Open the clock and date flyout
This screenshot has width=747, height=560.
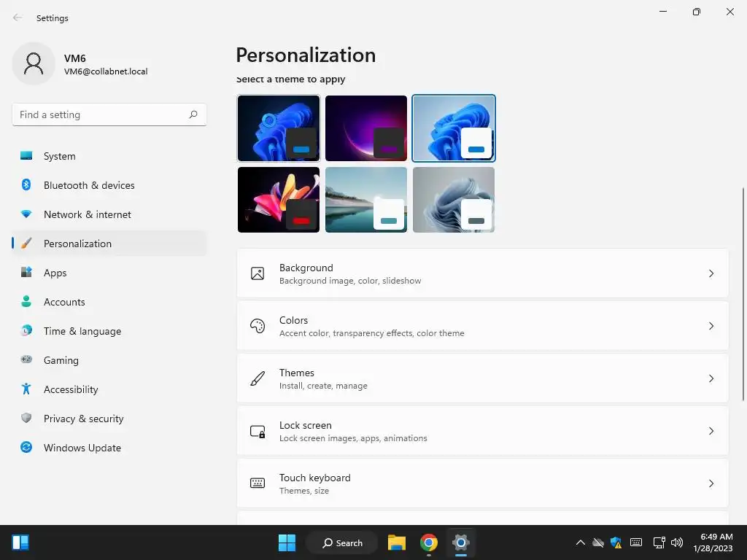[713, 542]
